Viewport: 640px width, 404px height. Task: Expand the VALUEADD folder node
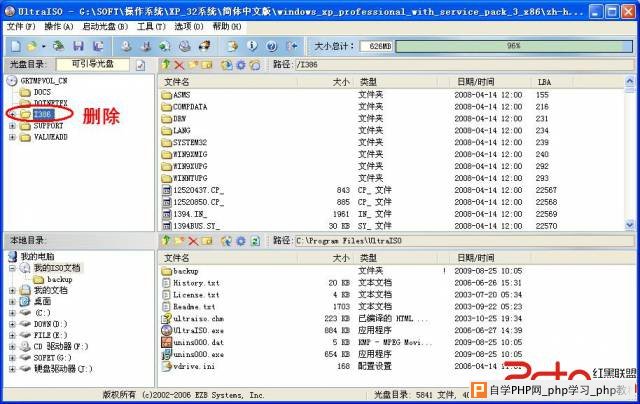[x=12, y=138]
